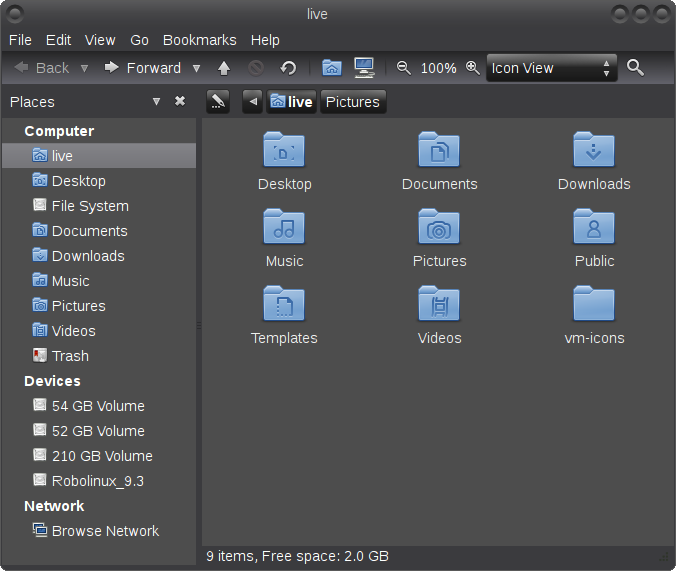Select Videos in the Places sidebar
Image resolution: width=676 pixels, height=571 pixels.
pos(99,331)
